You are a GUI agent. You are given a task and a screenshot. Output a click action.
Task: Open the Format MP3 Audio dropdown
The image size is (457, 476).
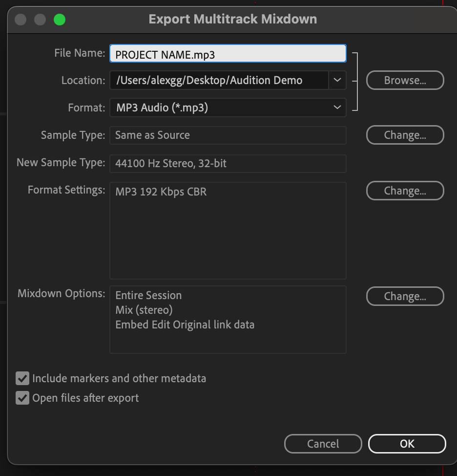pyautogui.click(x=228, y=108)
